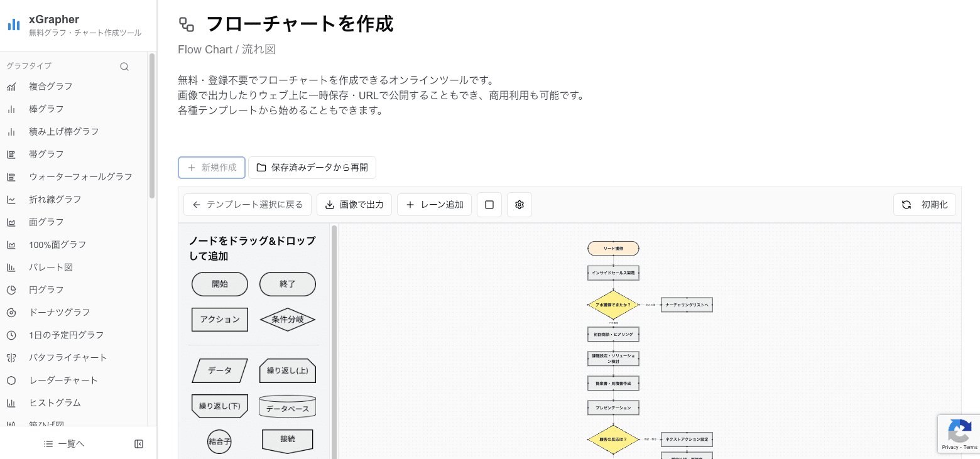Viewport: 980px width, 459px height.
Task: Switch to 折れ線グラフ in the sidebar
Action: click(x=53, y=199)
